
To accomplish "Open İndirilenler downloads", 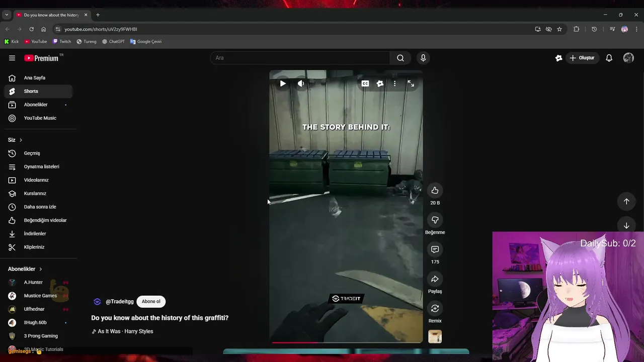I will click(38, 234).
